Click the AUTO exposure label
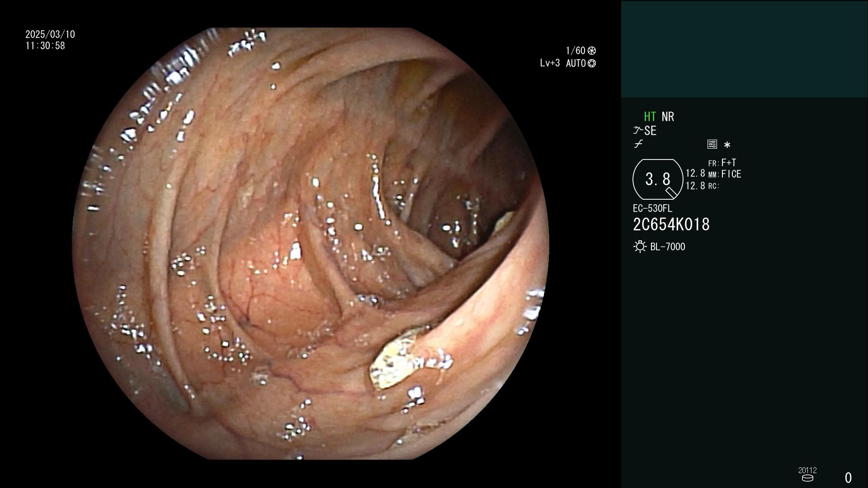This screenshot has width=868, height=488. pyautogui.click(x=576, y=63)
